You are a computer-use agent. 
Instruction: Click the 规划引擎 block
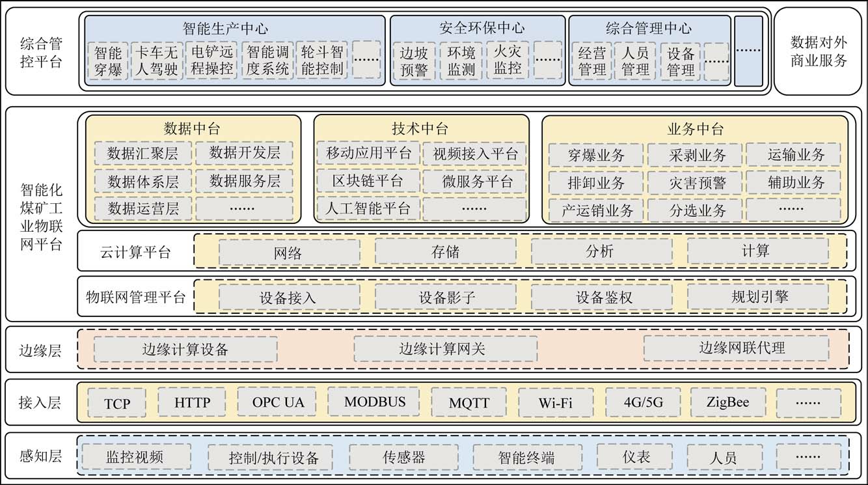coord(758,297)
